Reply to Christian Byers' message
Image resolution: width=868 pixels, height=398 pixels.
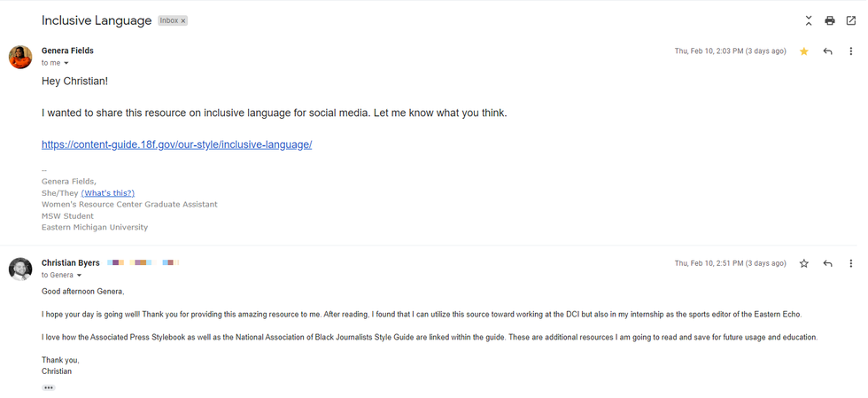[827, 263]
